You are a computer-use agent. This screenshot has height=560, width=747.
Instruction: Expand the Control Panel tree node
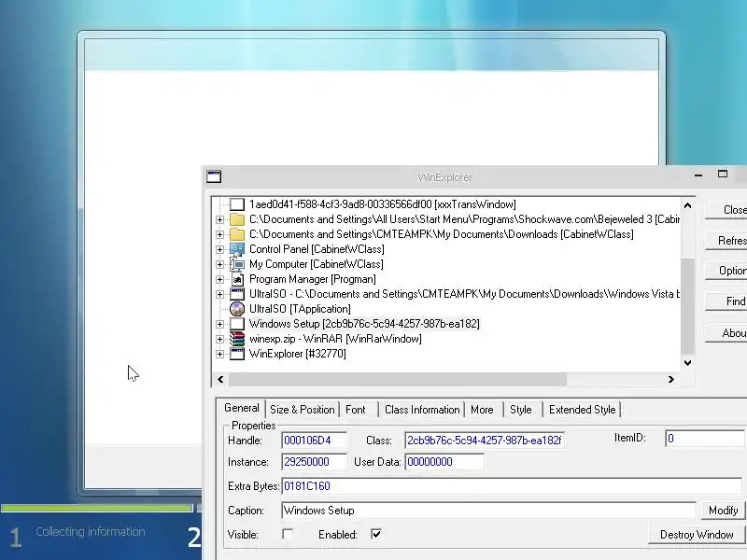click(219, 249)
